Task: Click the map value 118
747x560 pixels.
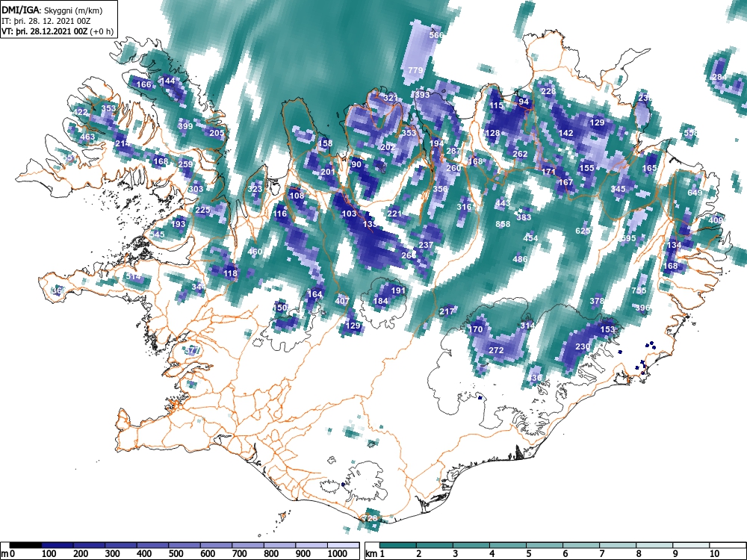Action: 230,273
